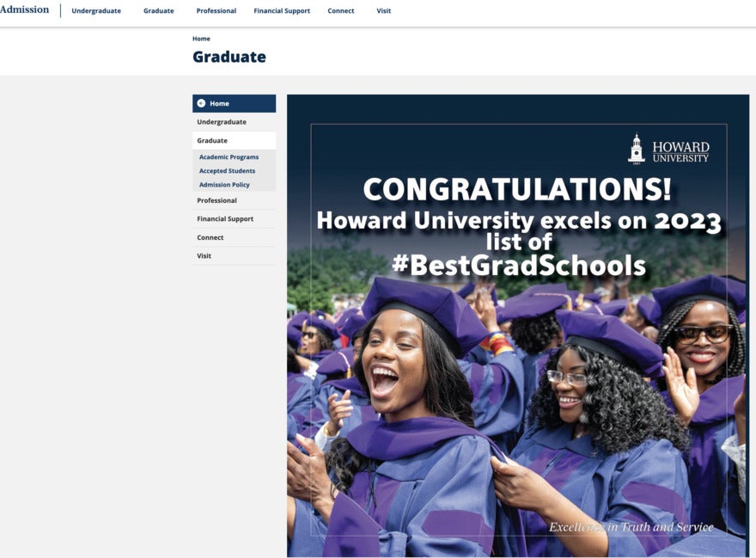Expand the Undergraduate sidebar section
Screen dimensions: 756x558
[220, 121]
